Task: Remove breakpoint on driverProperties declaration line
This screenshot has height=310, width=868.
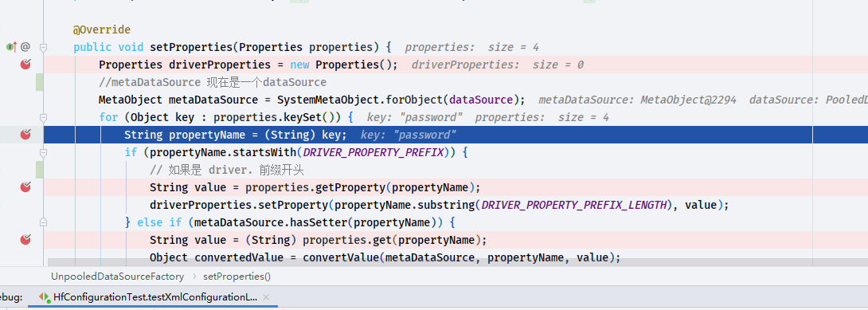Action: click(x=25, y=65)
